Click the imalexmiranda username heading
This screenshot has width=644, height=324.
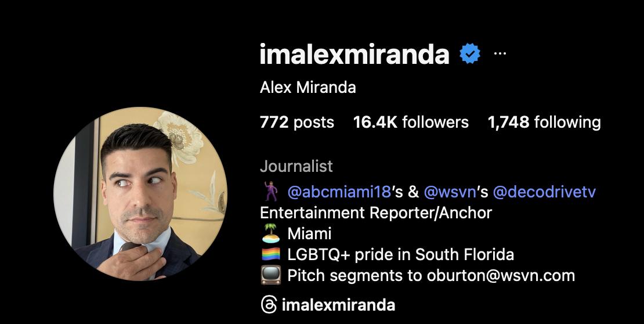click(x=354, y=54)
